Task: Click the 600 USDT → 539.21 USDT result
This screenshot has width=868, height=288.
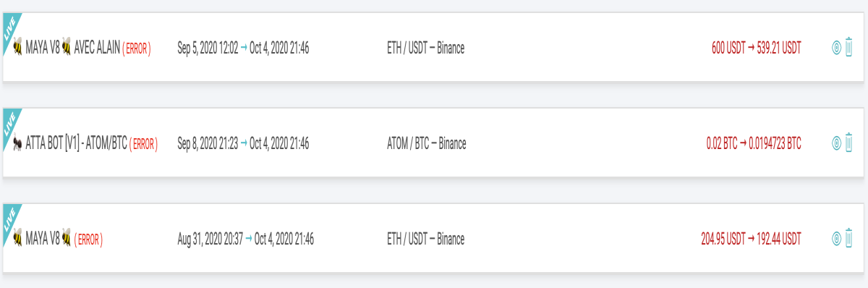Action: coord(757,49)
